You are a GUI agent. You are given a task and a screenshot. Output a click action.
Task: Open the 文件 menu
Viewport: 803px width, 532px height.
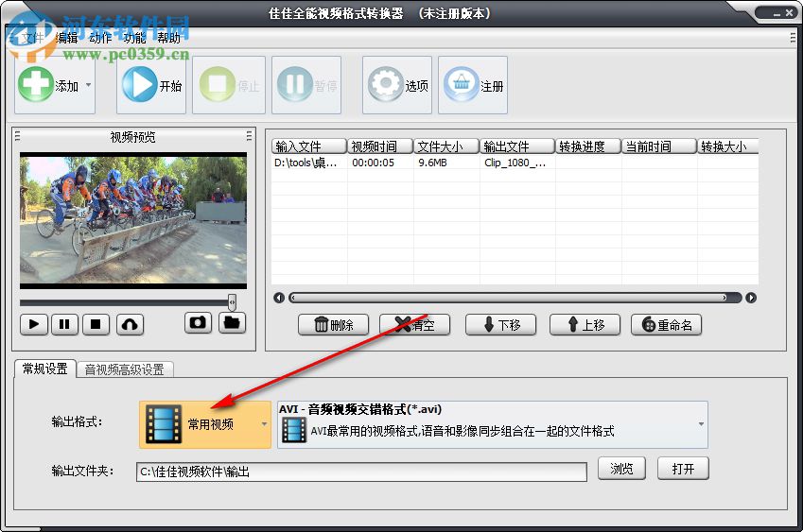[x=32, y=38]
